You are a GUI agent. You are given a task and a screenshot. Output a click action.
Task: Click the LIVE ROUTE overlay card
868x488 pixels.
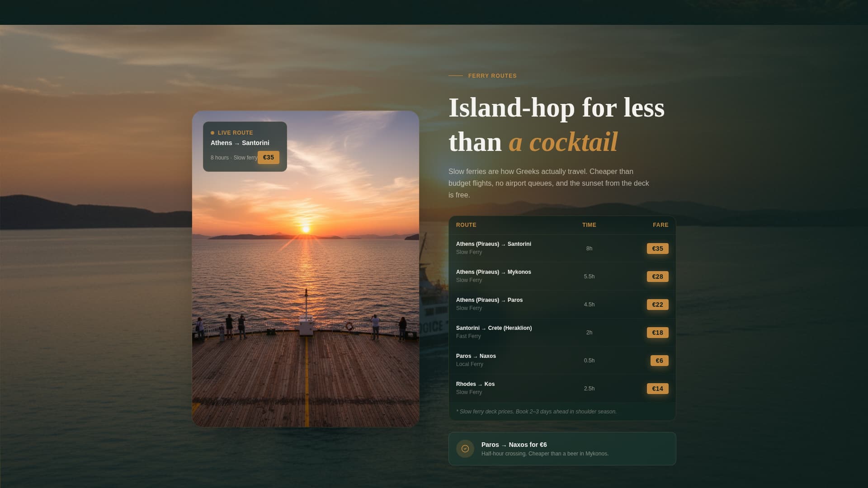tap(245, 146)
